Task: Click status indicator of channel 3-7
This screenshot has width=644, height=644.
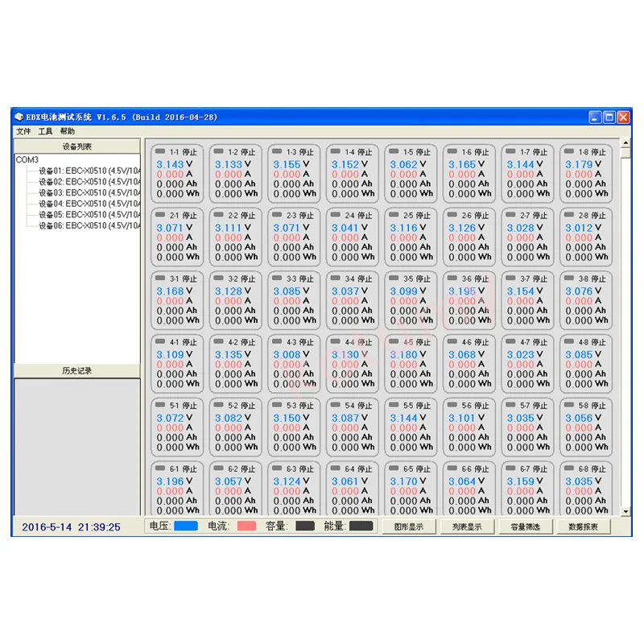Action: [x=510, y=278]
